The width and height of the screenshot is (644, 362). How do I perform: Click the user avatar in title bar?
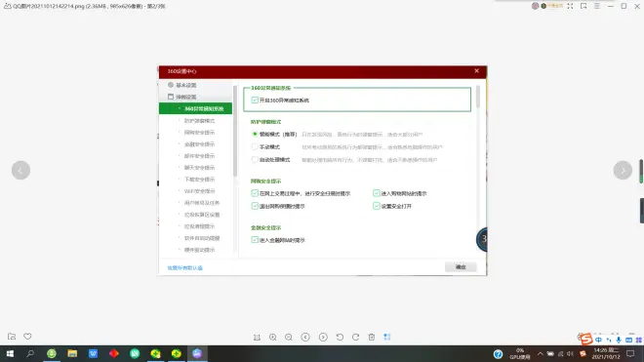pos(535,6)
